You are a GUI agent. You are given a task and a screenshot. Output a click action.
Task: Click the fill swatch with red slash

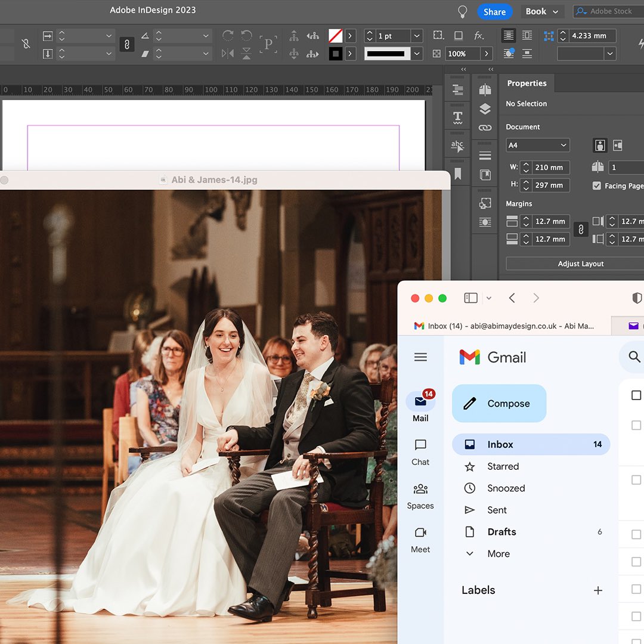click(x=336, y=36)
